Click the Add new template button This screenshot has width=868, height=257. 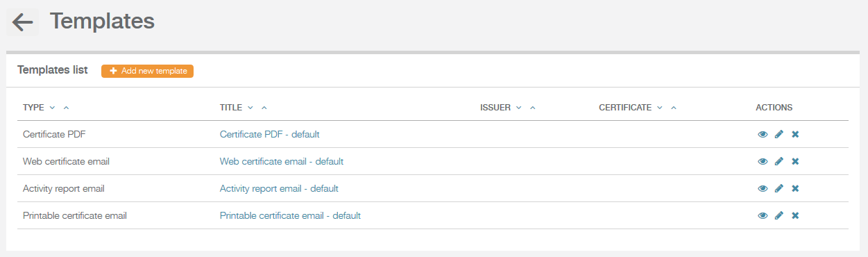147,71
